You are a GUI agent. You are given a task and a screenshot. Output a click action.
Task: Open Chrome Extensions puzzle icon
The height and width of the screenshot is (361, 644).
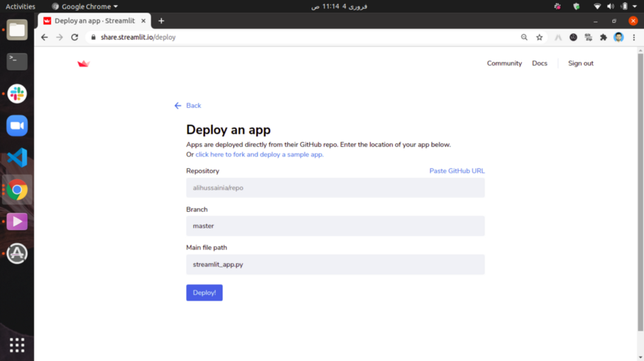[604, 37]
